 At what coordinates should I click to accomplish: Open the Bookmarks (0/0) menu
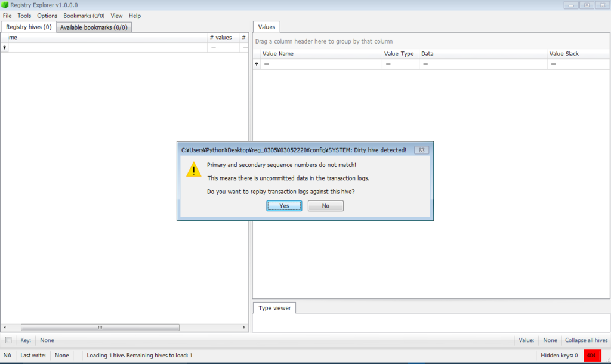pos(84,16)
